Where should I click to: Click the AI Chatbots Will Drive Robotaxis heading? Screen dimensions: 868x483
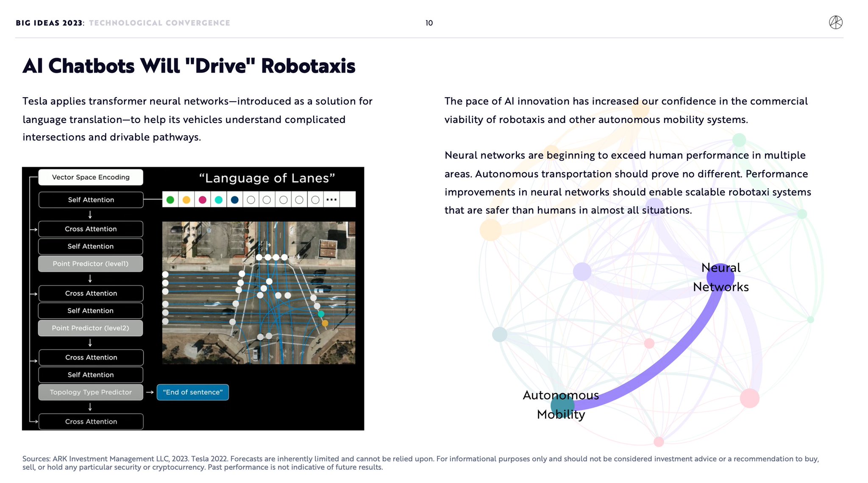[x=189, y=66]
